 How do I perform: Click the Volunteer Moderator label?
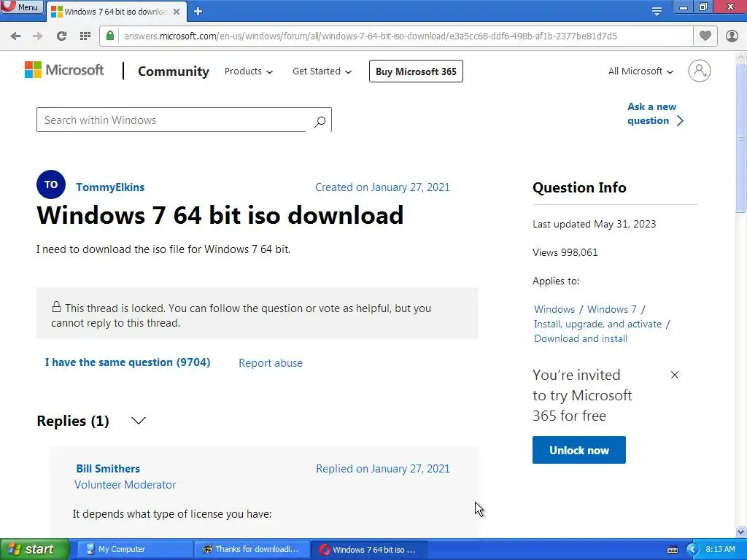click(x=125, y=485)
